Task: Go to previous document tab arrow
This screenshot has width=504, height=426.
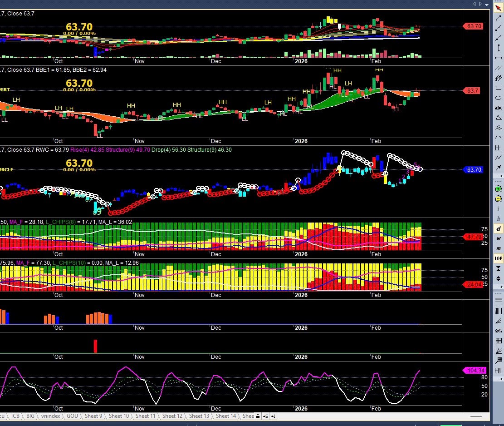Action: (475, 4)
